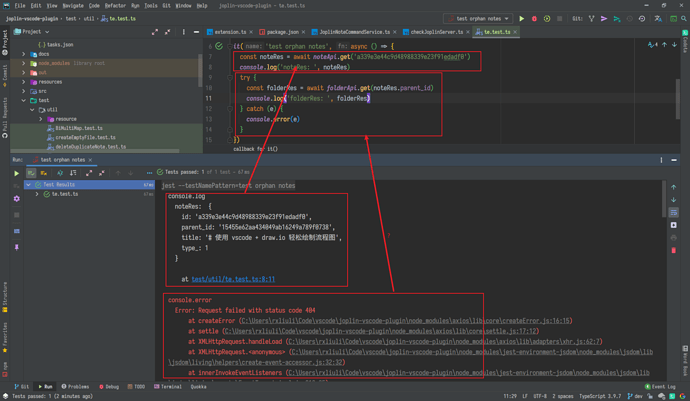Click the editor vertical scrollbar
The height and width of the screenshot is (401, 690).
coord(678,99)
